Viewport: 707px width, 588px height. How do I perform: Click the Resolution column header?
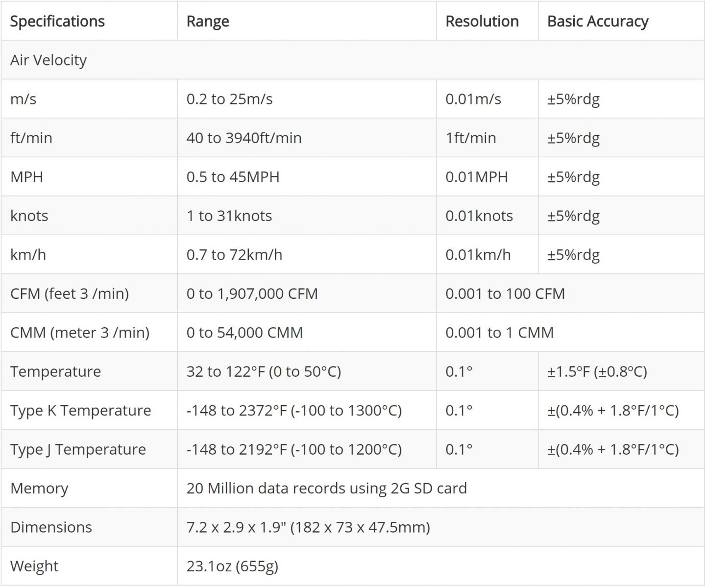[x=482, y=22]
